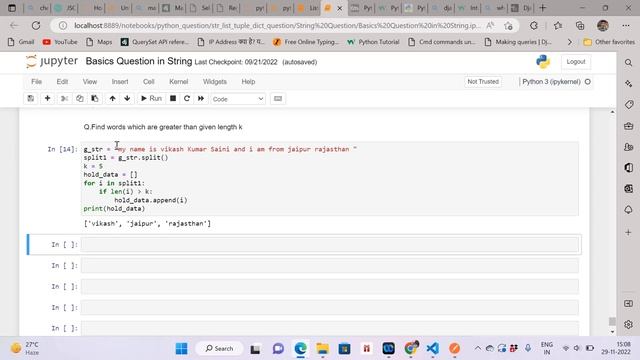This screenshot has width=640, height=360.
Task: Click the markdown question about length k
Action: (x=163, y=127)
